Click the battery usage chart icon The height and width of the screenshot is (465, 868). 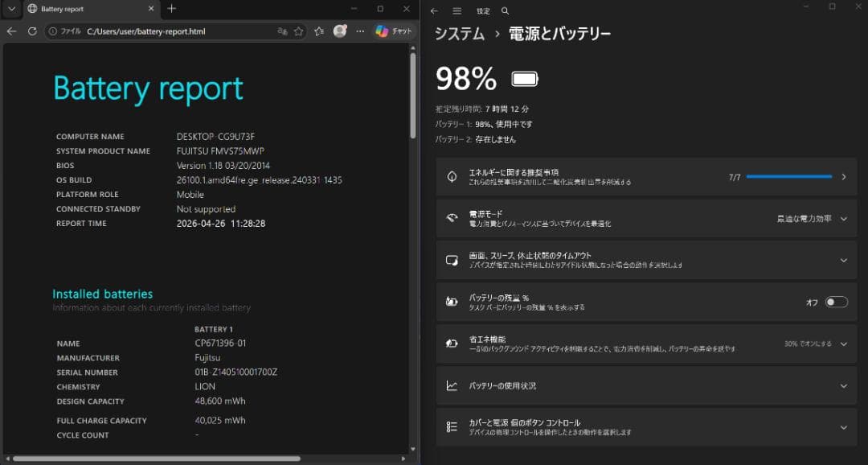[452, 385]
